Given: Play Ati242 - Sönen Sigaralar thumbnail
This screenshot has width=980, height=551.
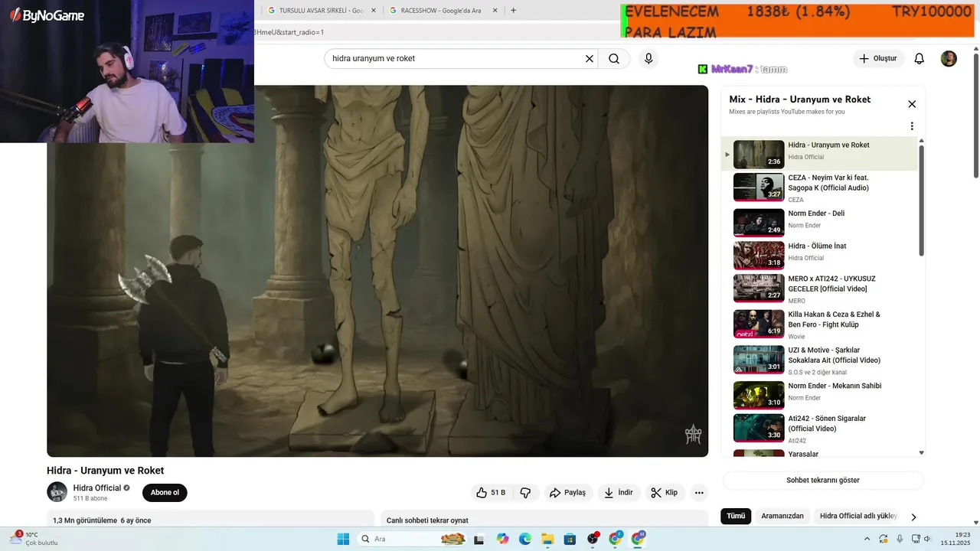Looking at the screenshot, I should (x=759, y=429).
